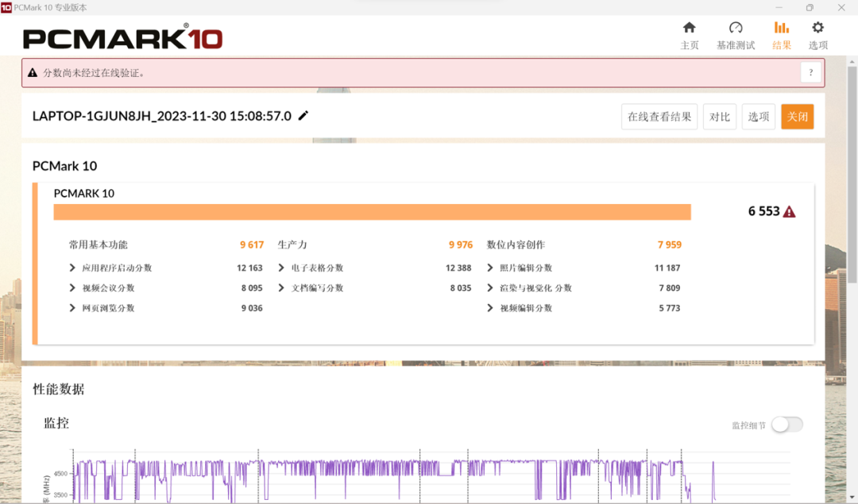This screenshot has height=504, width=858.
Task: Expand the 渲染与视觉化 分数 row
Action: 489,288
